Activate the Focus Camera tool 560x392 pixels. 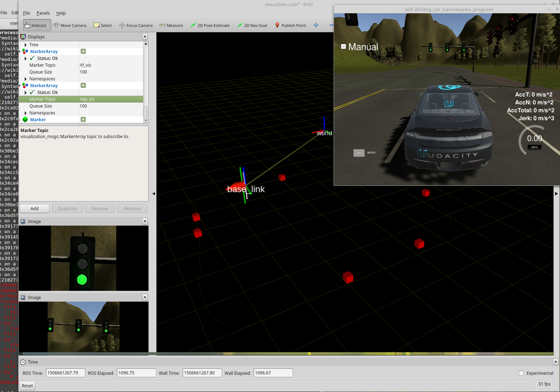pyautogui.click(x=136, y=25)
